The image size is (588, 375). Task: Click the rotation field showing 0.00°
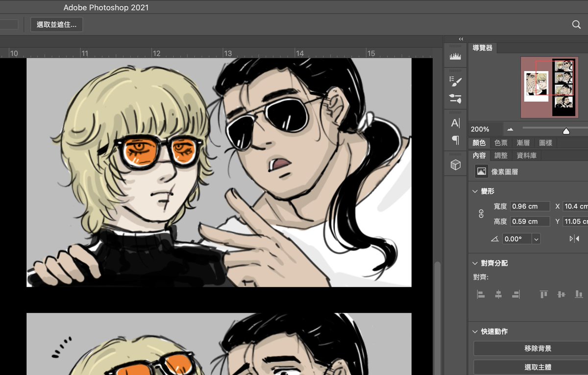coord(517,239)
